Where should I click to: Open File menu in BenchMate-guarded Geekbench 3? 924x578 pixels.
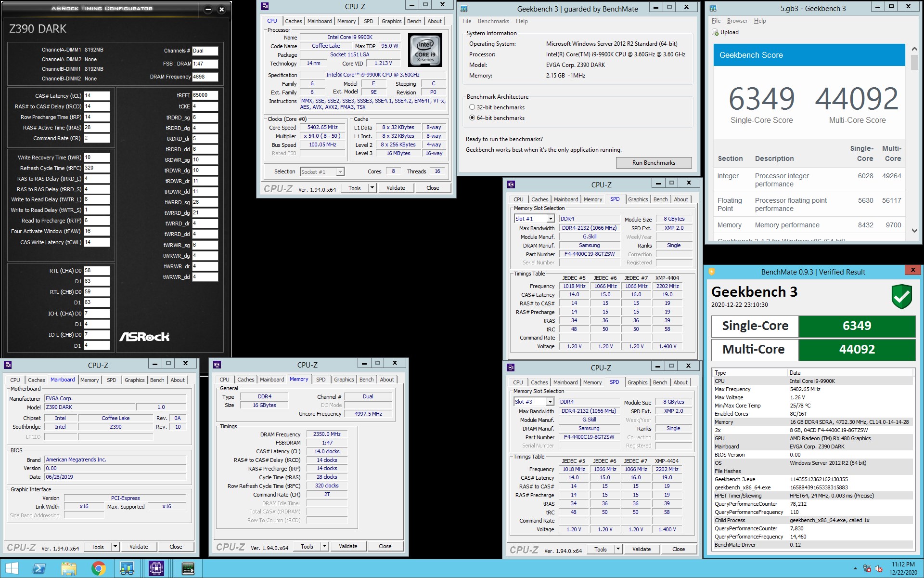click(x=467, y=21)
